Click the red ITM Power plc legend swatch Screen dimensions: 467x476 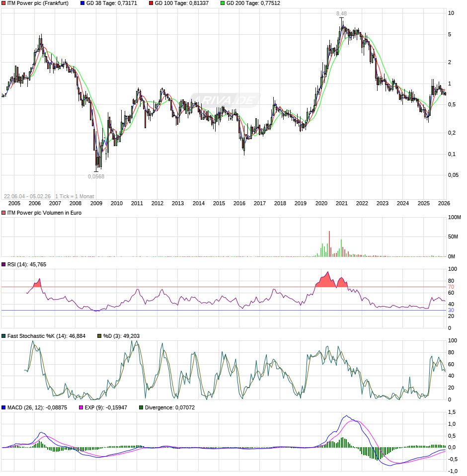click(3, 3)
